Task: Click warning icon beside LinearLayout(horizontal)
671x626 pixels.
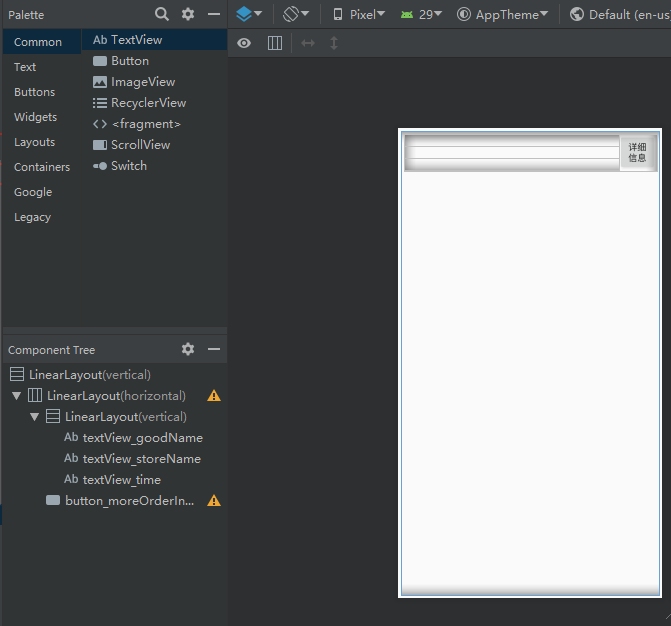Action: click(x=214, y=396)
